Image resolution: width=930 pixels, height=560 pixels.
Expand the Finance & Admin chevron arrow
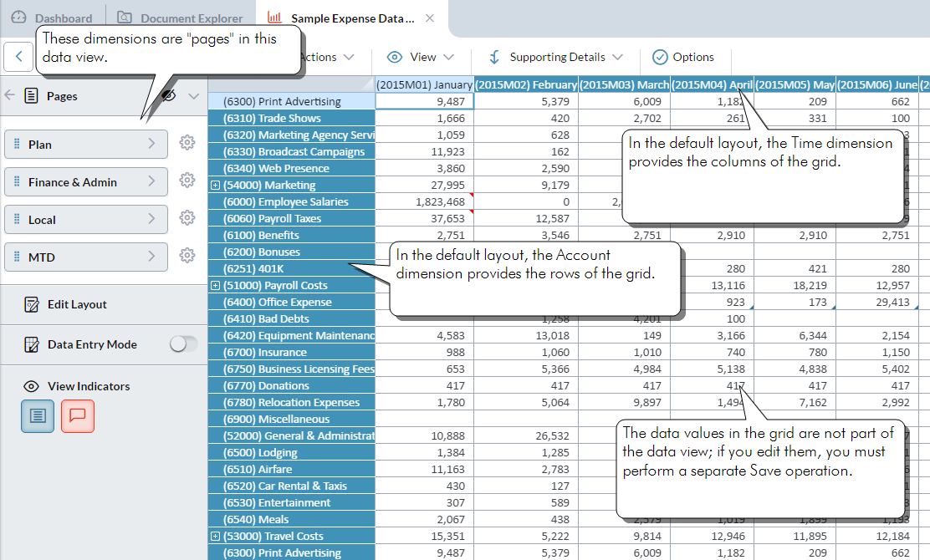pyautogui.click(x=152, y=181)
